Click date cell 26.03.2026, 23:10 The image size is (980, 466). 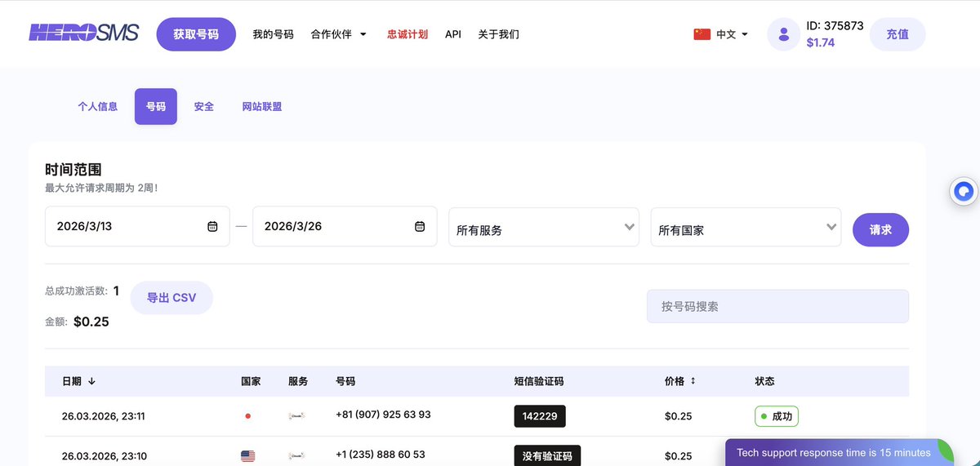[105, 456]
